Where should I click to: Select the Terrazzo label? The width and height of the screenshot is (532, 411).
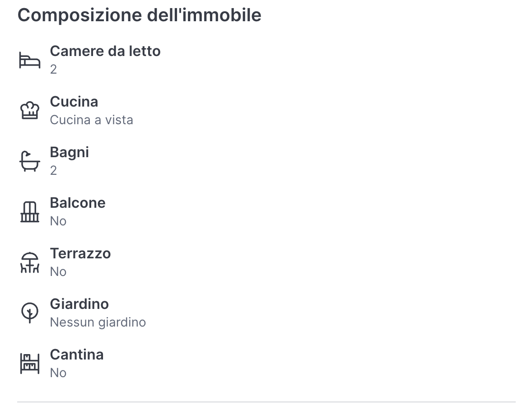tap(80, 253)
